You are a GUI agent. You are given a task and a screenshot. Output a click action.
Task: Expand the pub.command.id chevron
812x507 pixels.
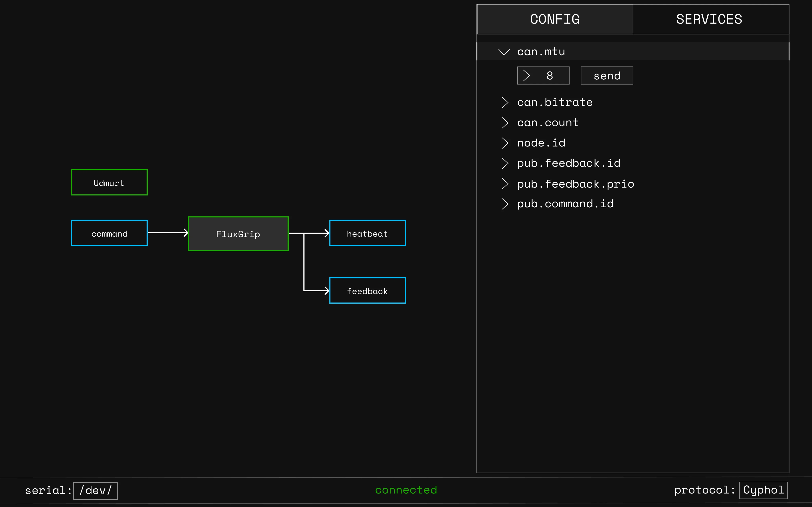(x=505, y=204)
